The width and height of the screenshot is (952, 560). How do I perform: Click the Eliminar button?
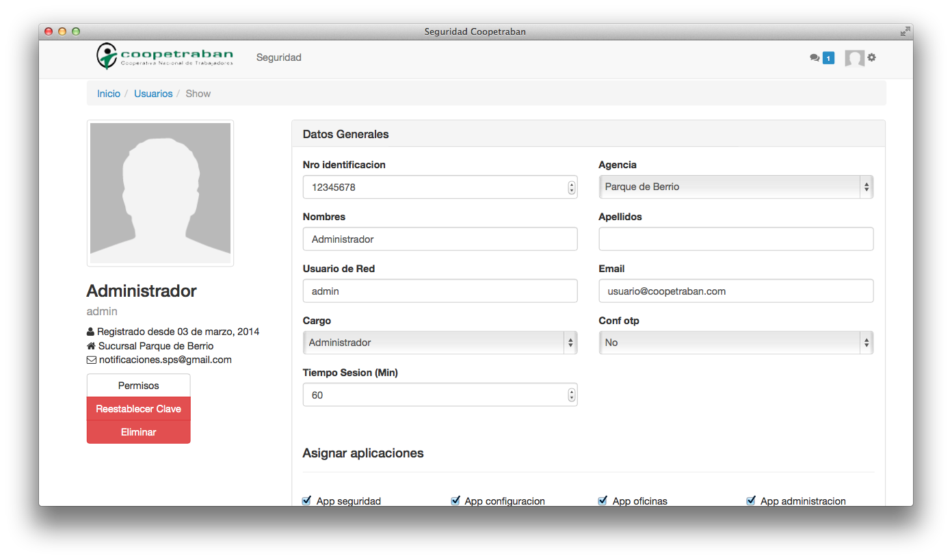point(138,432)
